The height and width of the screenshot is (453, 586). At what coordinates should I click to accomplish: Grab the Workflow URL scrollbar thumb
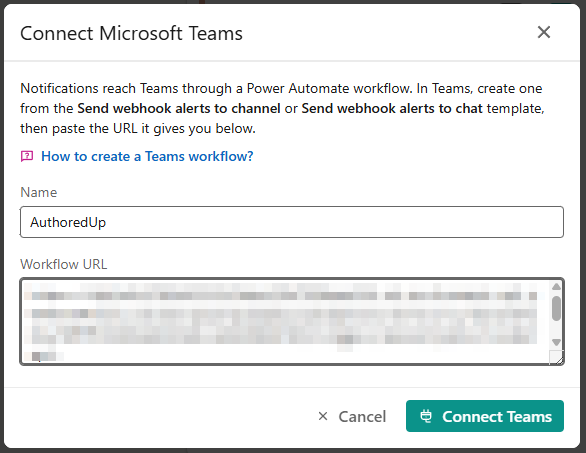tap(556, 308)
